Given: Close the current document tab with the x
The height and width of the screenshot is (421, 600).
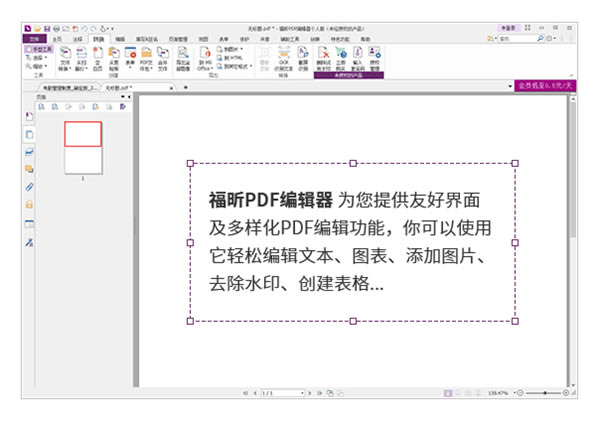Looking at the screenshot, I should [171, 88].
